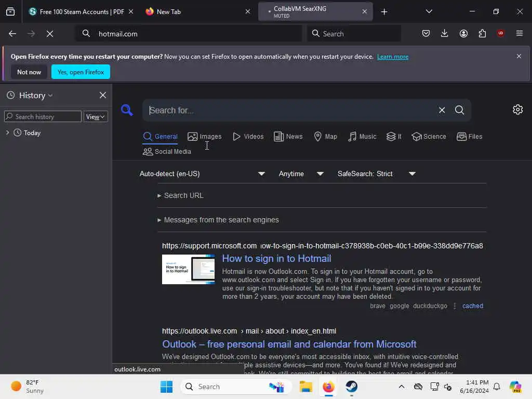Switch to the IT search category
The height and width of the screenshot is (399, 532).
click(x=394, y=137)
